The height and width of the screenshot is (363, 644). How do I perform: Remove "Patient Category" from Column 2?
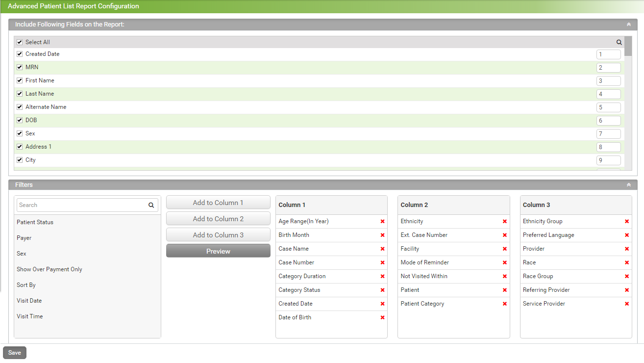[x=504, y=304]
